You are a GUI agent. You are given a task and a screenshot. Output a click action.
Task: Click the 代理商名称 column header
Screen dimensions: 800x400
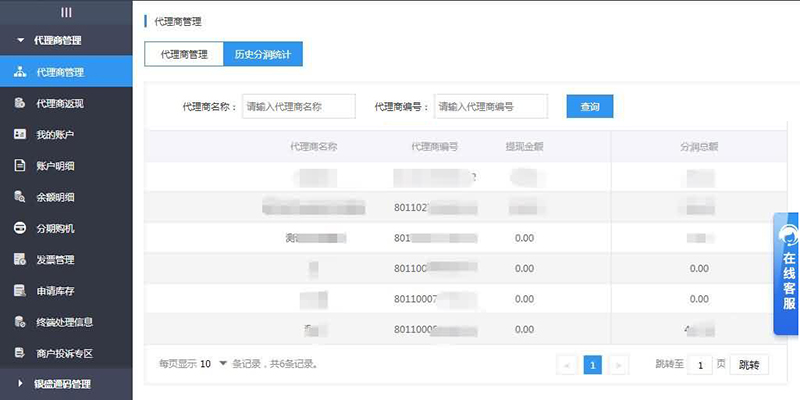pyautogui.click(x=314, y=147)
